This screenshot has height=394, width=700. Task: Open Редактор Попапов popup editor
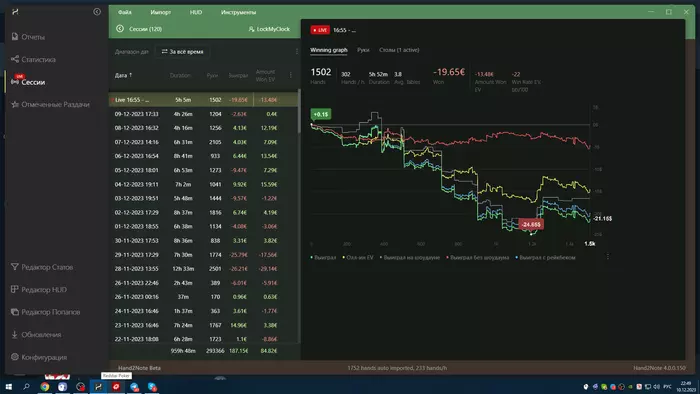(46, 312)
